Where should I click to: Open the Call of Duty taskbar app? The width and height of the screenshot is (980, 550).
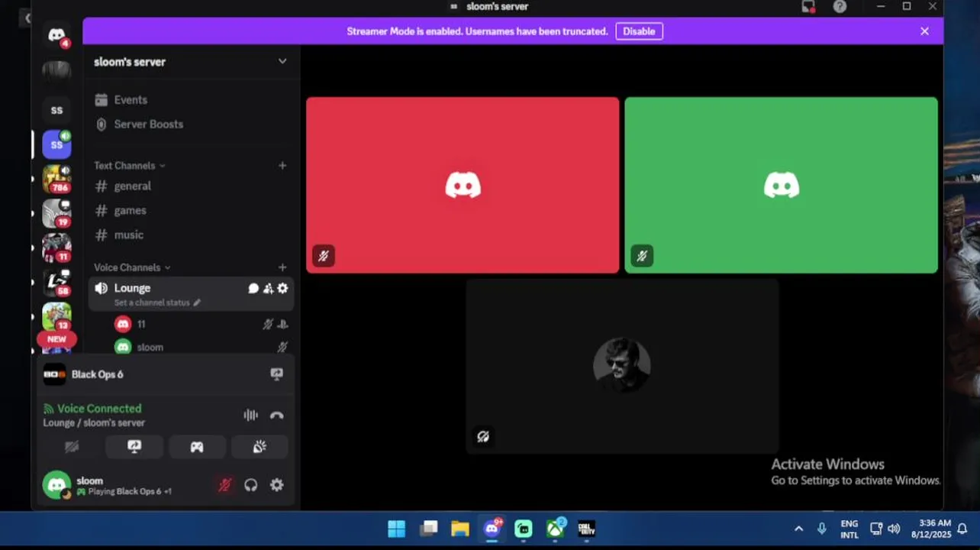pos(586,529)
